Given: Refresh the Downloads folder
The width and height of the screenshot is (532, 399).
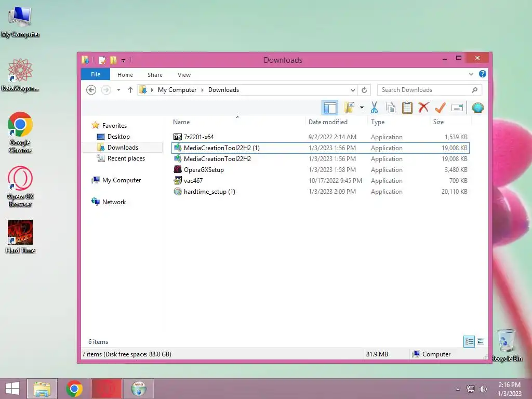Looking at the screenshot, I should coord(364,90).
